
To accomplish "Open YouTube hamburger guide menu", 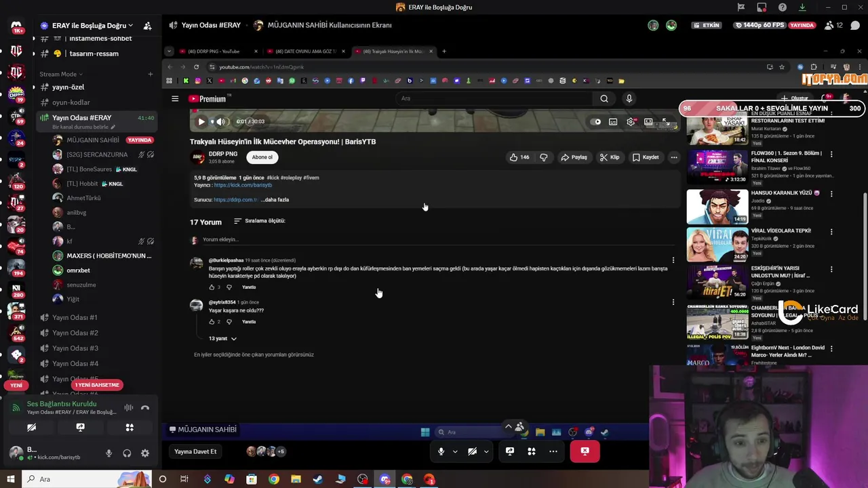I will 175,99.
